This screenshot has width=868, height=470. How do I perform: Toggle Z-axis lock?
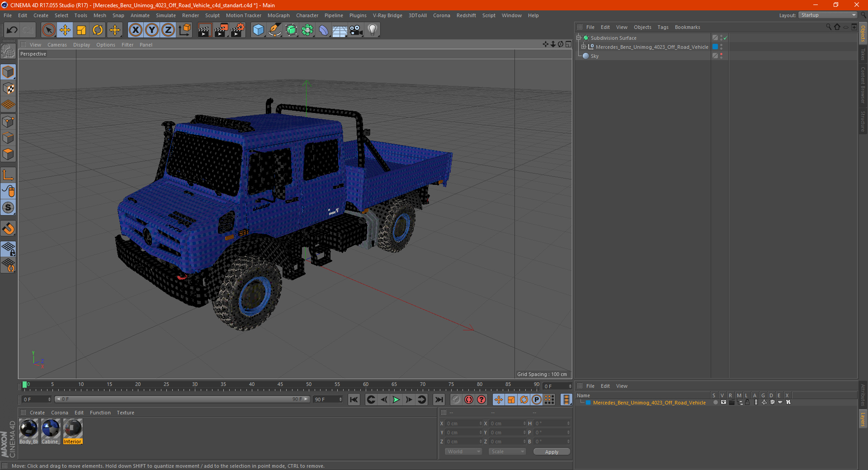(168, 30)
